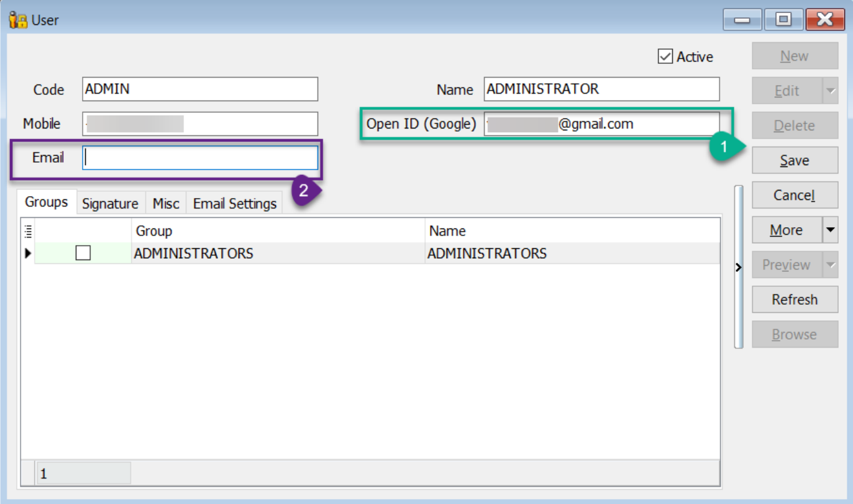
Task: Open the Preview dropdown arrow
Action: (x=830, y=265)
